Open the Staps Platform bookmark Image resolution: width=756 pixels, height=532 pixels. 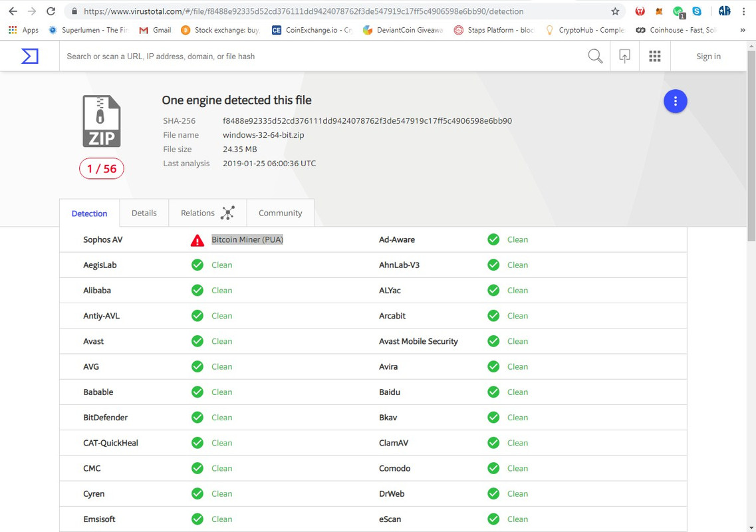click(x=494, y=30)
